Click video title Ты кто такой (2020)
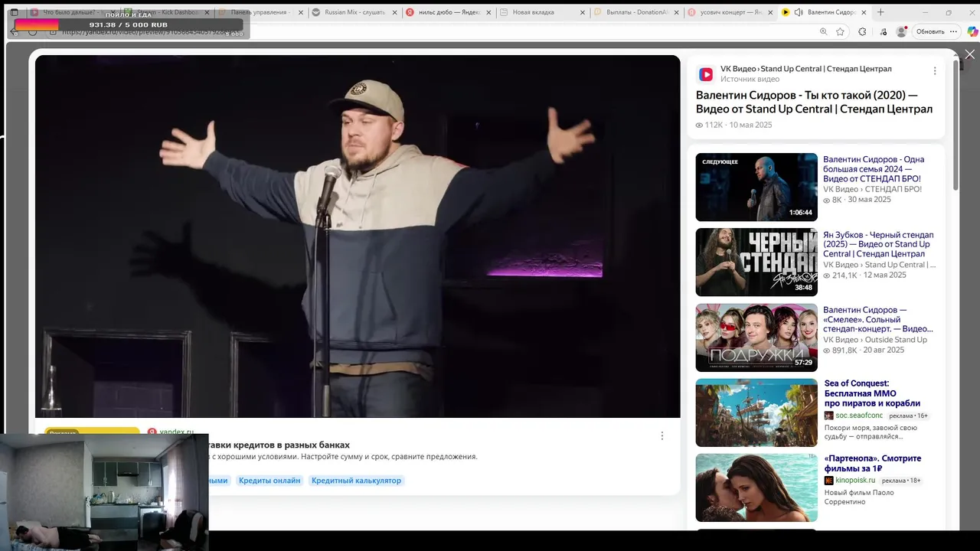Image resolution: width=980 pixels, height=551 pixels. pos(814,102)
